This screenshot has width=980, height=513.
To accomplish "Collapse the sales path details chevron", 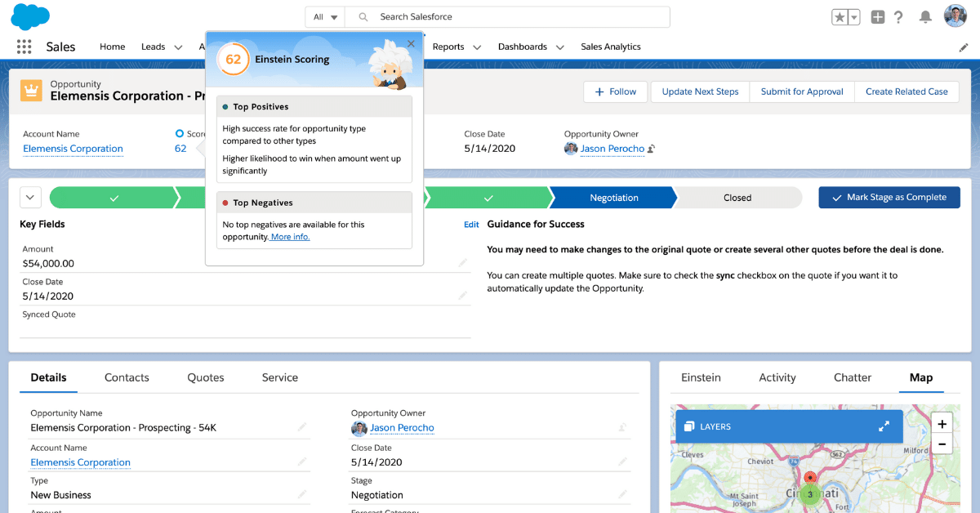I will click(30, 198).
